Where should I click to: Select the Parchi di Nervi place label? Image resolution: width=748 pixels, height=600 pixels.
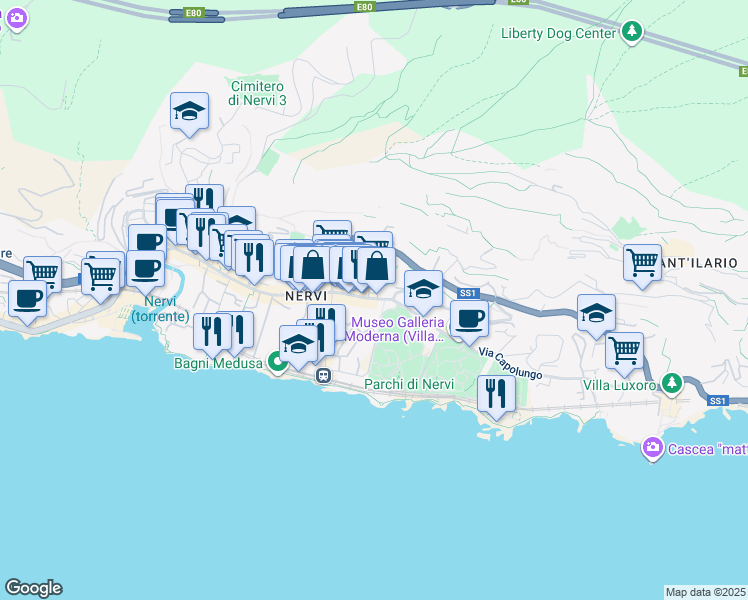(409, 384)
